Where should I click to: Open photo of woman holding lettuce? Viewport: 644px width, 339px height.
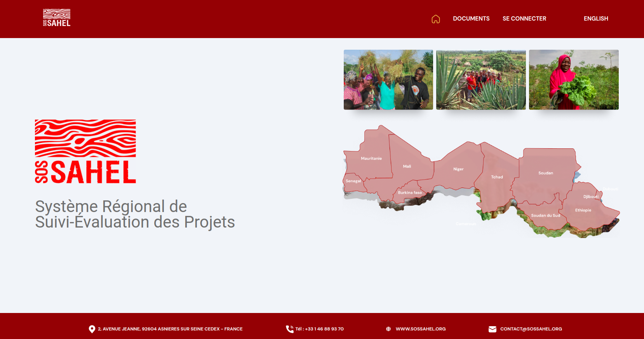[574, 80]
